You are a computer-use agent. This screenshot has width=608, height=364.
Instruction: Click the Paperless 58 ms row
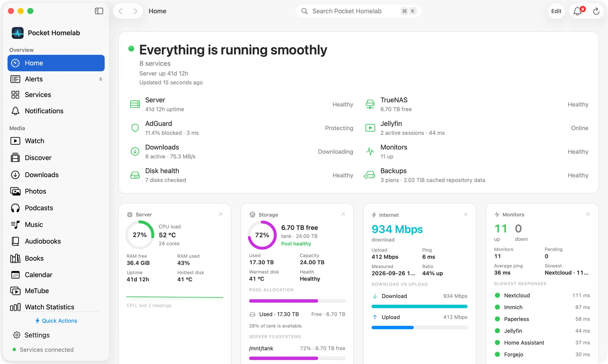(542, 319)
